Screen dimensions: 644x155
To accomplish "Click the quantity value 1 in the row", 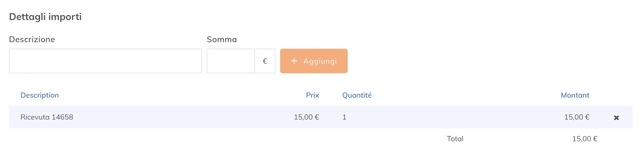I will [344, 117].
